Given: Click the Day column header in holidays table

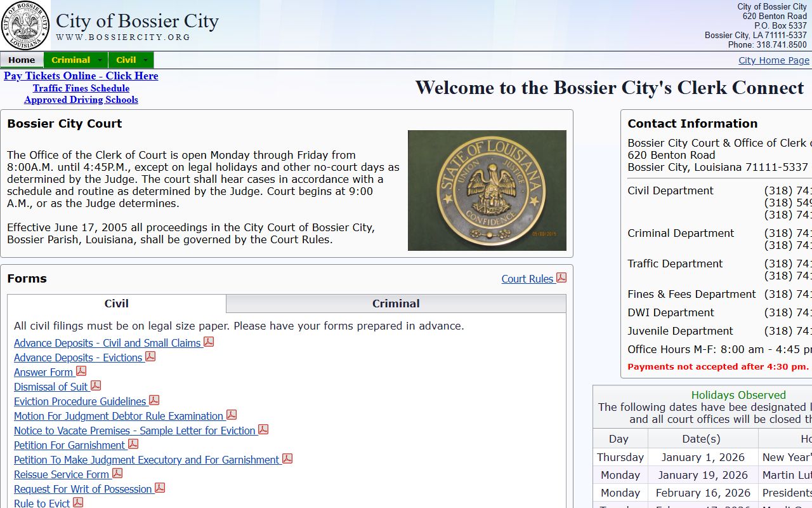Looking at the screenshot, I should click(x=620, y=439).
